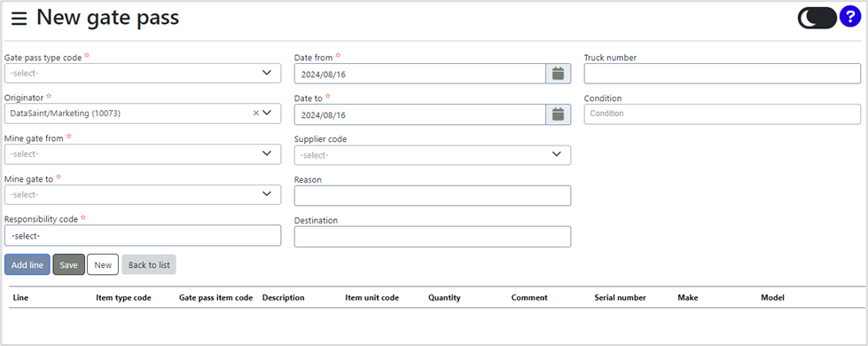Open the Date from calendar picker

pyautogui.click(x=558, y=74)
